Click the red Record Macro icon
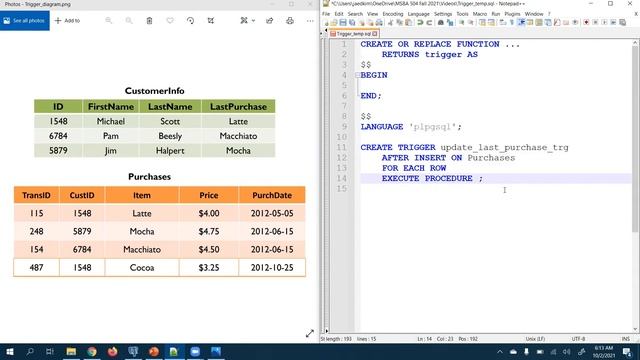Viewport: 640px width, 360px height. [x=586, y=22]
